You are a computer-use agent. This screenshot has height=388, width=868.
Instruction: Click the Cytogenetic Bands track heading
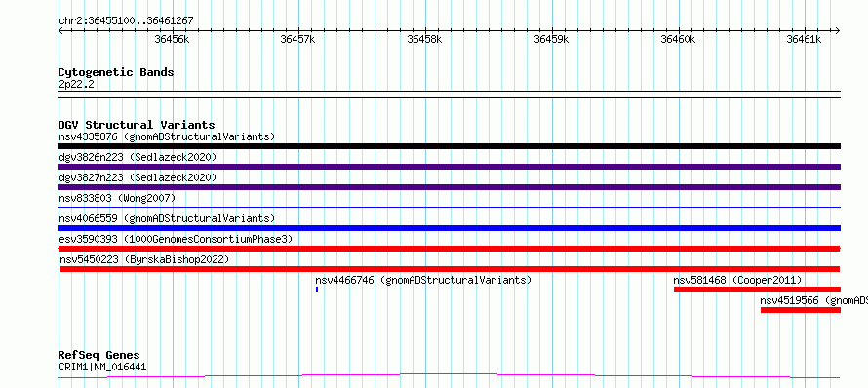(116, 72)
